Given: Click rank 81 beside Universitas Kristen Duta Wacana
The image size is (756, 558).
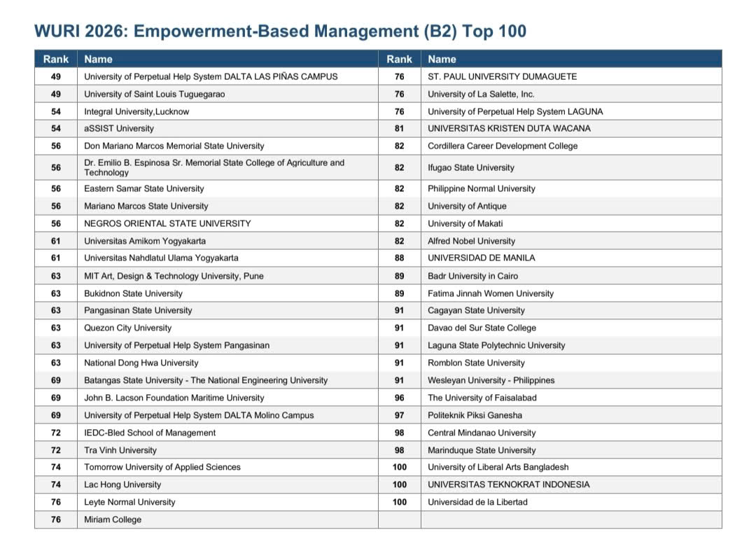Looking at the screenshot, I should [x=399, y=129].
